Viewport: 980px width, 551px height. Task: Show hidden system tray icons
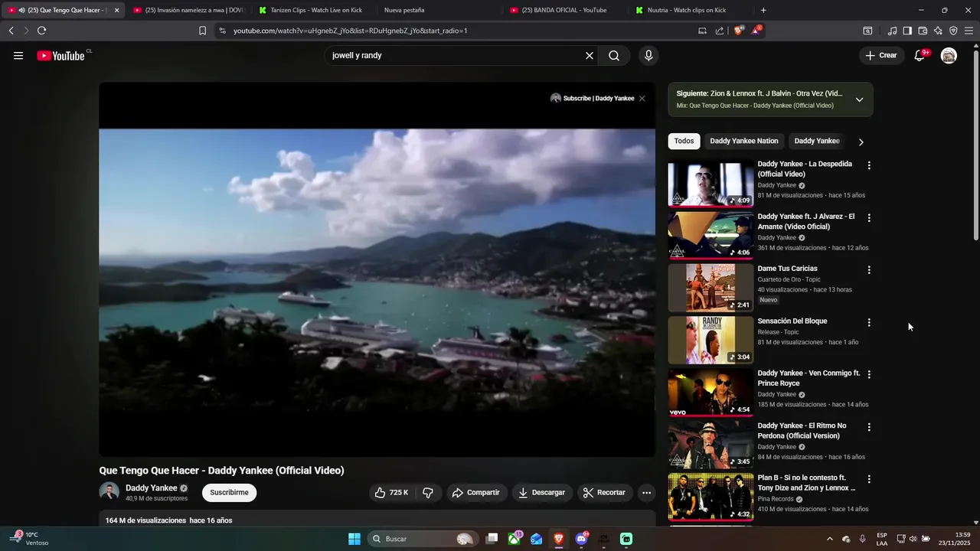[x=830, y=539]
